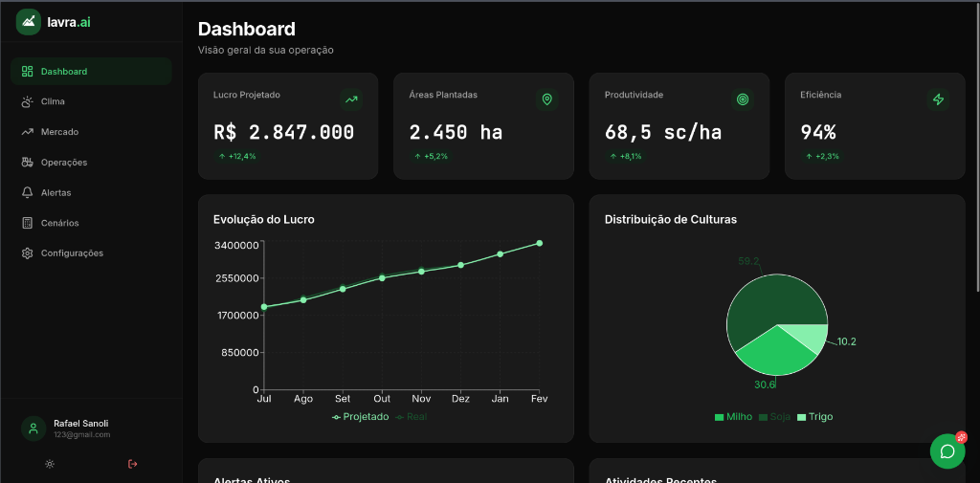Go to the Mercado section
The height and width of the screenshot is (483, 980).
(59, 132)
